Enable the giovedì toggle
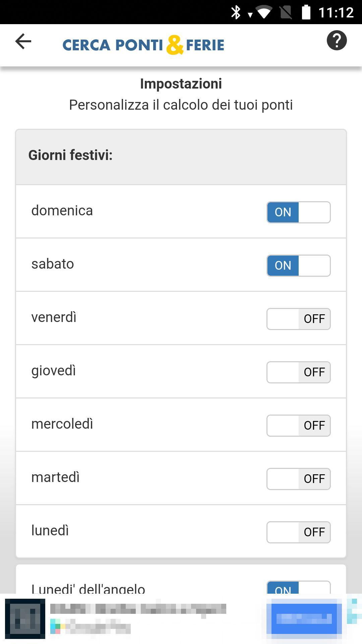This screenshot has height=644, width=362. click(x=298, y=372)
